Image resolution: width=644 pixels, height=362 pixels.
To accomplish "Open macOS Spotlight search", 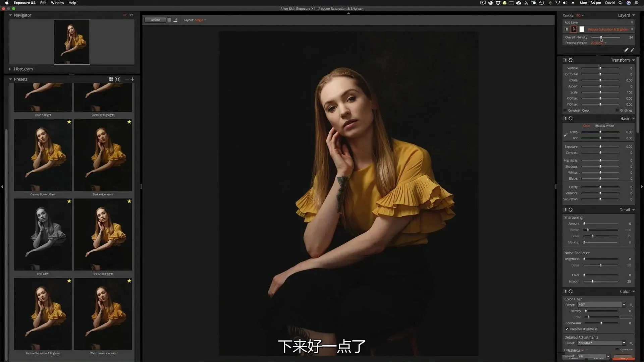I will pos(620,3).
